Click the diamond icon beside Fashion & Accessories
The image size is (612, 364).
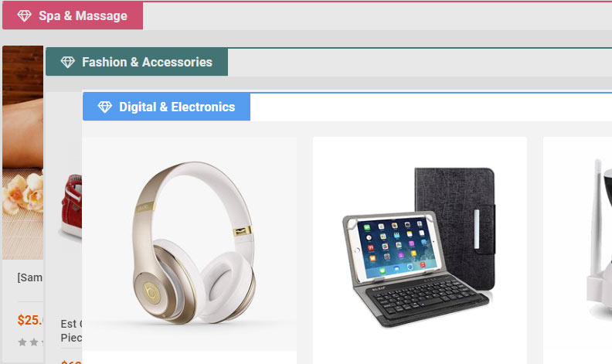click(x=67, y=62)
